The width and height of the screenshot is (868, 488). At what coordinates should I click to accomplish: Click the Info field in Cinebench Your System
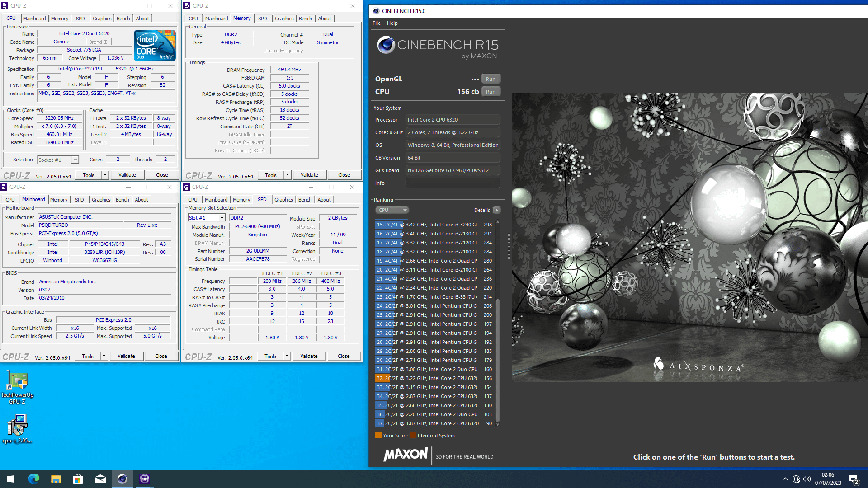click(453, 183)
